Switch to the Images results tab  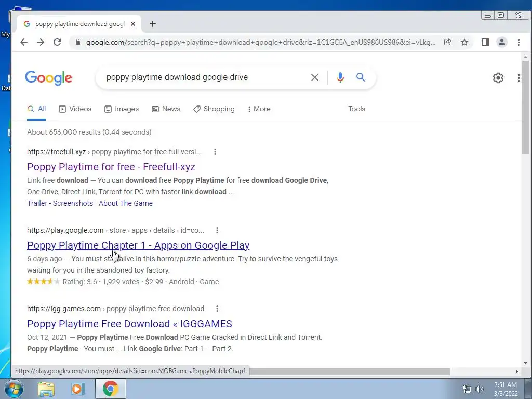tap(122, 109)
